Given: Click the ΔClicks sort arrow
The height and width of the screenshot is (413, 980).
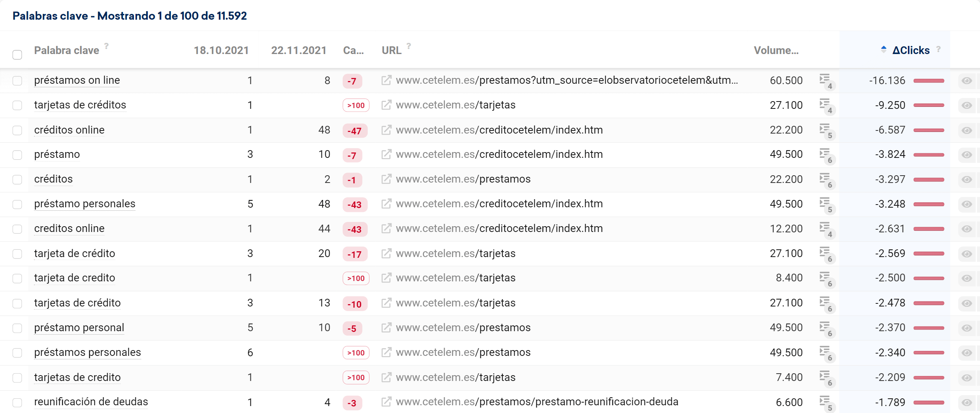Looking at the screenshot, I should 884,49.
